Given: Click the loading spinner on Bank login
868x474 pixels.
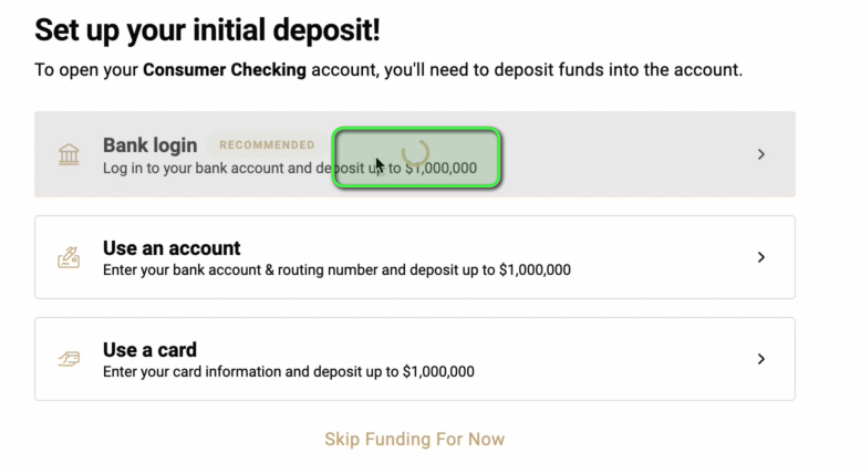Looking at the screenshot, I should 415,153.
